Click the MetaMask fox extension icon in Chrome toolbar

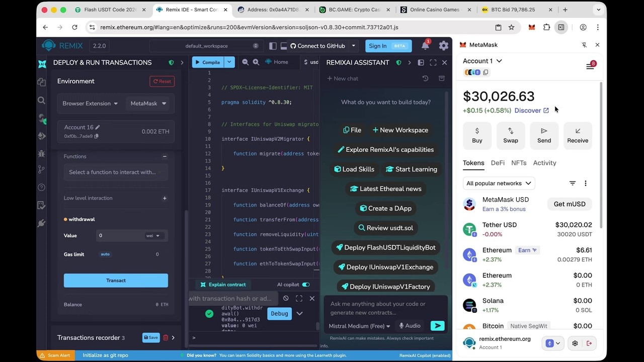point(532,27)
